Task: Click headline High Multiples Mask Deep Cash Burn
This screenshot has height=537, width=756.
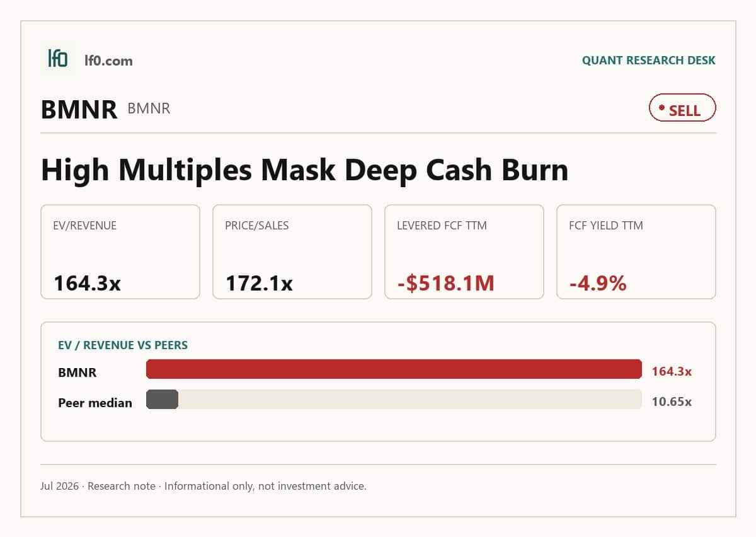Action: [x=304, y=170]
